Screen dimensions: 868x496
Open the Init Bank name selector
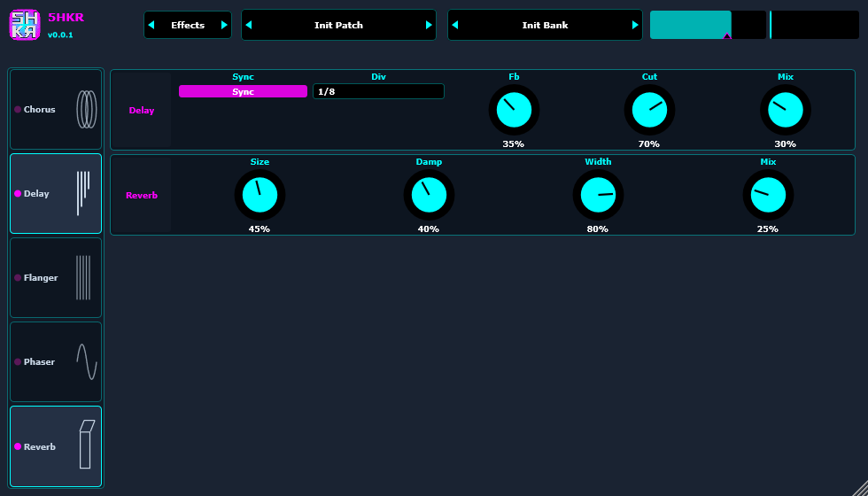(546, 25)
